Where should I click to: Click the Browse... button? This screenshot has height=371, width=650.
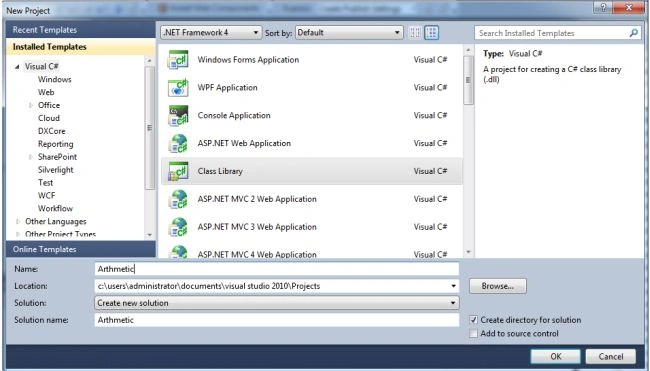(x=497, y=286)
